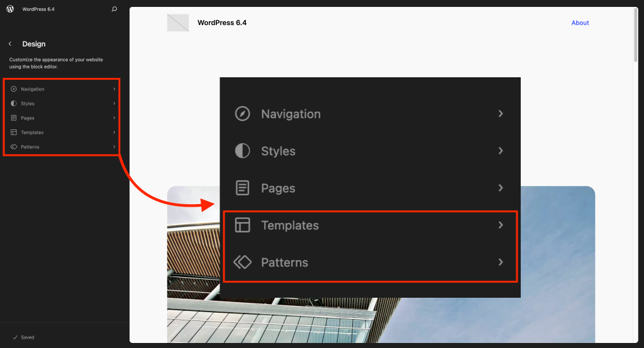This screenshot has width=644, height=348.
Task: Follow the About link in the site preview
Action: pos(580,23)
